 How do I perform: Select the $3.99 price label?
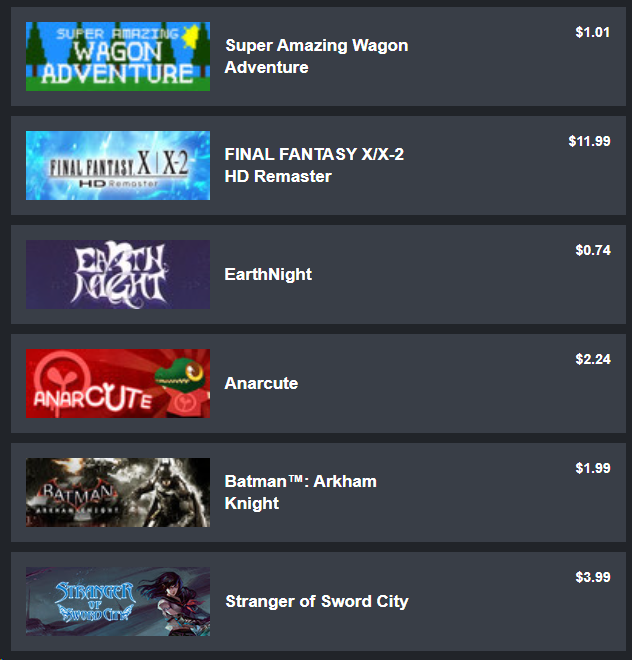point(593,578)
